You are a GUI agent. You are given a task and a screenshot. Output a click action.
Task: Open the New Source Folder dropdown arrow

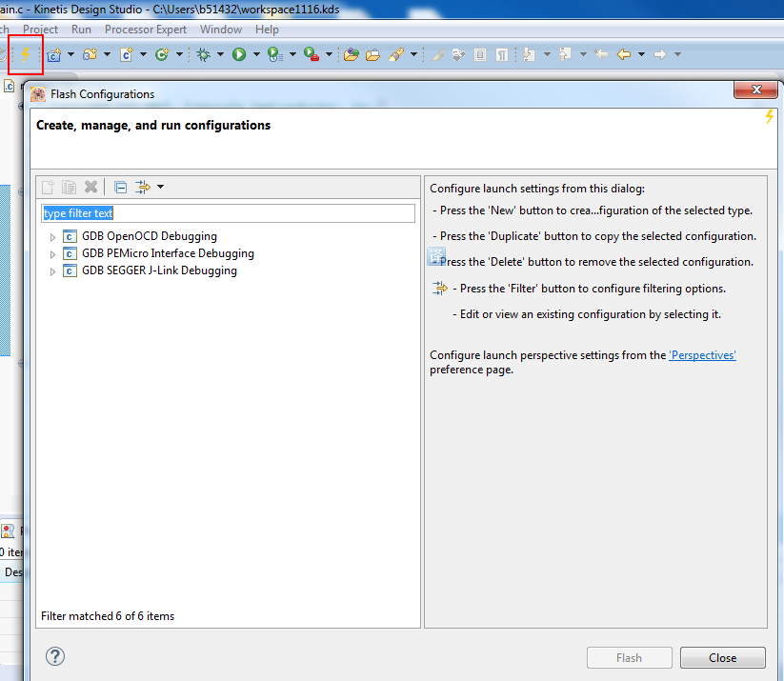[107, 54]
